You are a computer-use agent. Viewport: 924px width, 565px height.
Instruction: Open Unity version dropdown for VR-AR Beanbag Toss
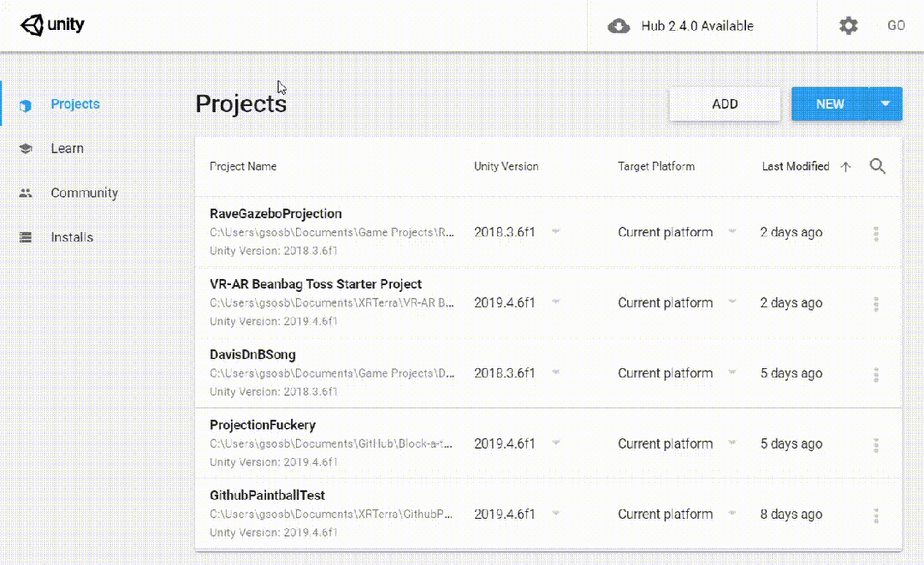coord(556,301)
